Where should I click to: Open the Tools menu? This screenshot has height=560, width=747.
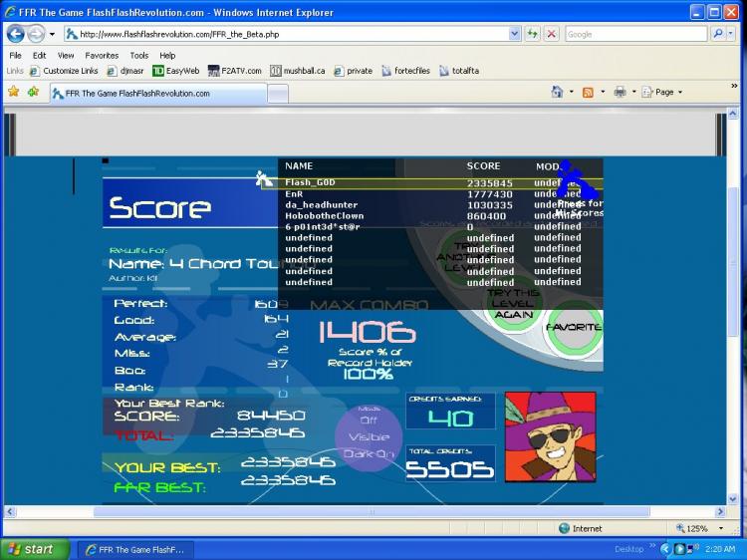point(138,56)
